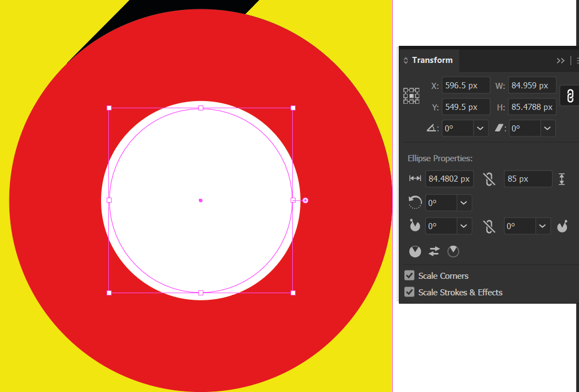Click the set ellipse height icon
Image resolution: width=579 pixels, height=392 pixels.
tap(562, 179)
